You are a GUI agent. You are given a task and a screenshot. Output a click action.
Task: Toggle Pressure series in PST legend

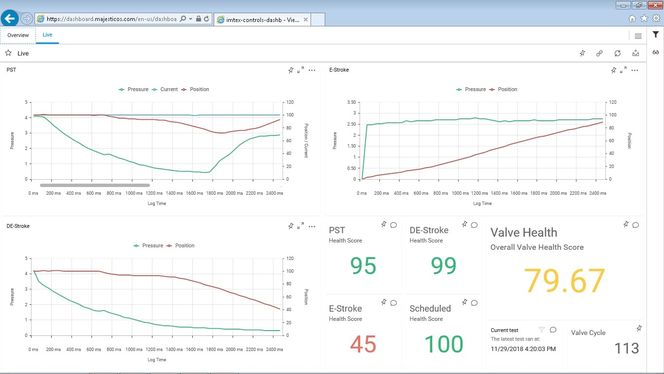(x=133, y=89)
